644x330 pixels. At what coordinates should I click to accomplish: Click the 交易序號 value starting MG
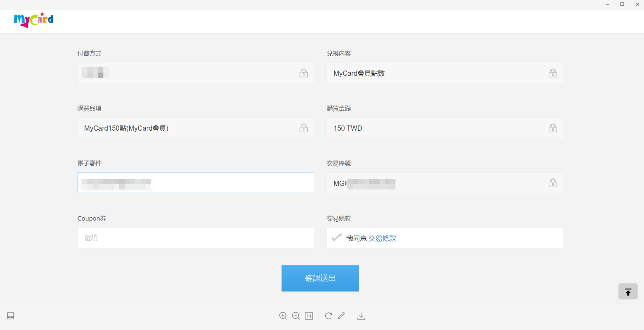(x=364, y=183)
